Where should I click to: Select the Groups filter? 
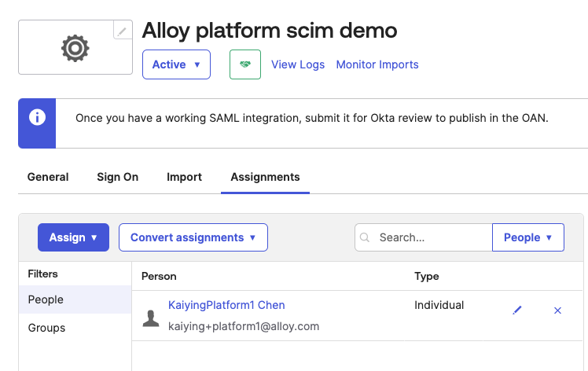pos(75,328)
